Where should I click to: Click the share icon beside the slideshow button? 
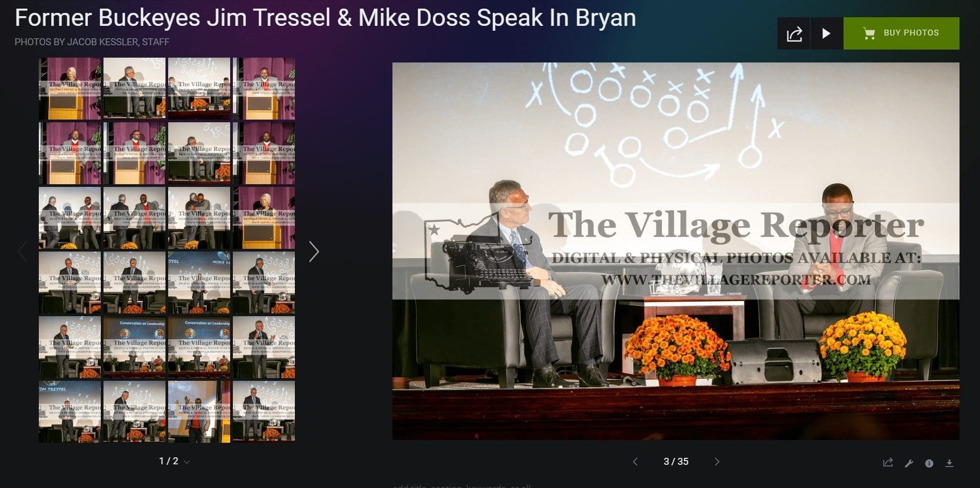793,33
